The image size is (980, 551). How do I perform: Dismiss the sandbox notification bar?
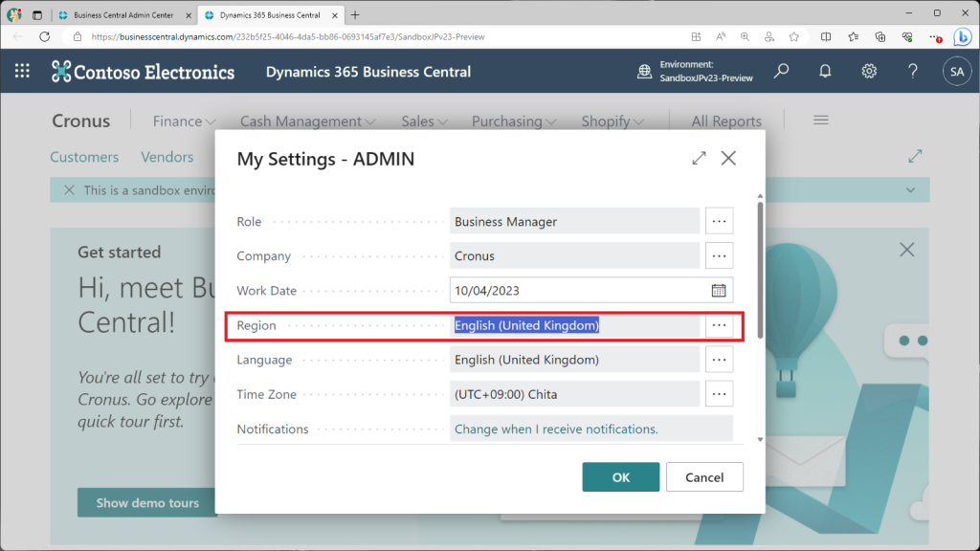click(69, 190)
